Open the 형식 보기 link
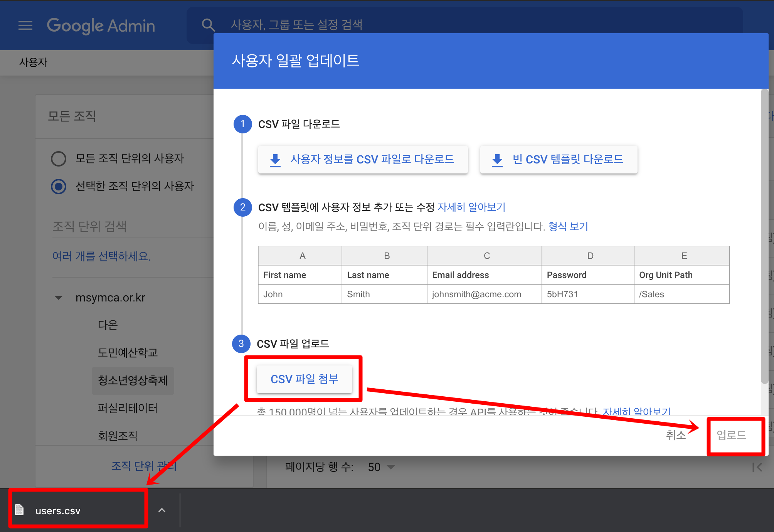This screenshot has width=774, height=532. click(x=568, y=226)
